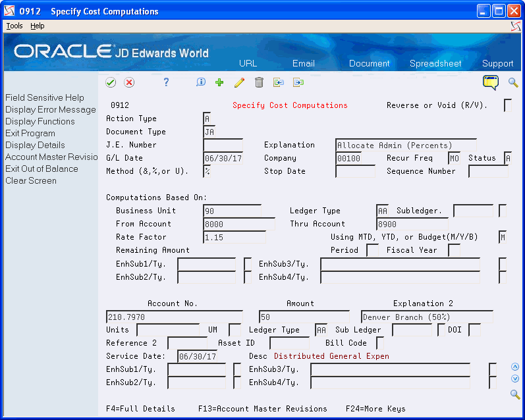Click the Recur Freq field
525x420 pixels.
click(x=454, y=158)
